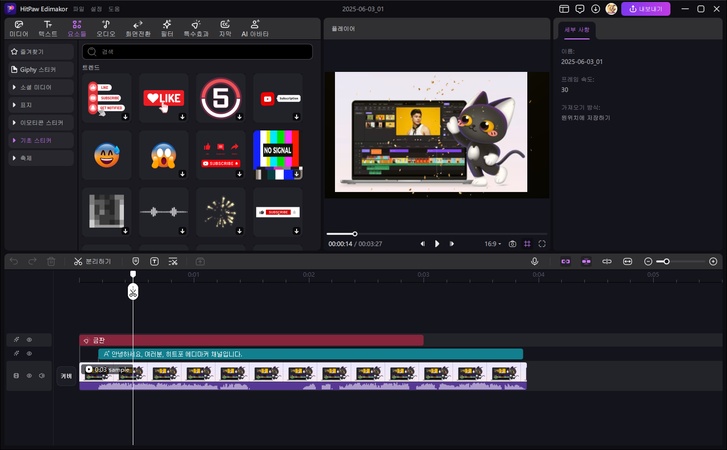Select the sweating laughing emoji sticker
727x450 pixels.
pyautogui.click(x=107, y=155)
